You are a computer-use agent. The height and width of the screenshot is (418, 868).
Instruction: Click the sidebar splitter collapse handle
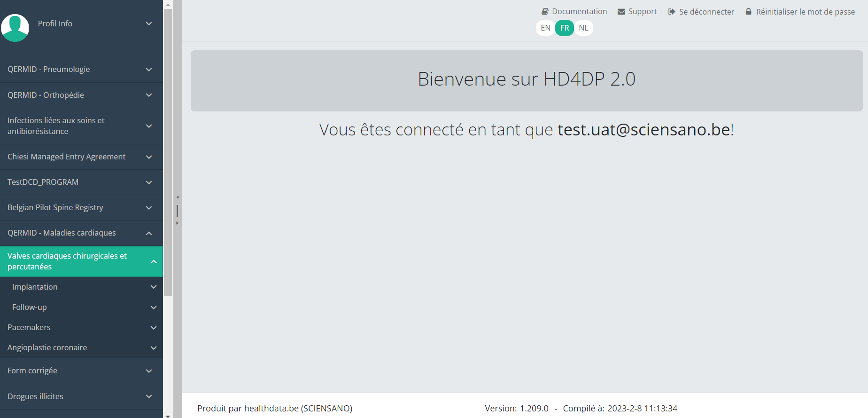coord(177,210)
